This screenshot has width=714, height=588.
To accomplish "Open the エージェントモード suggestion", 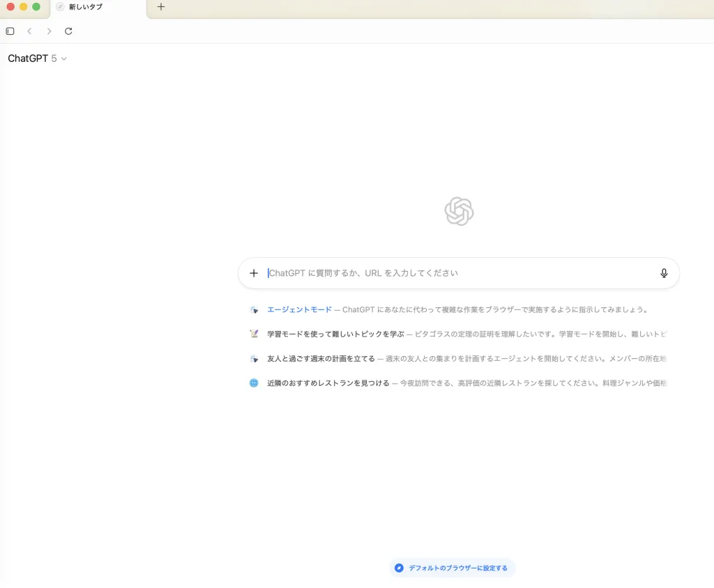I will tap(300, 309).
